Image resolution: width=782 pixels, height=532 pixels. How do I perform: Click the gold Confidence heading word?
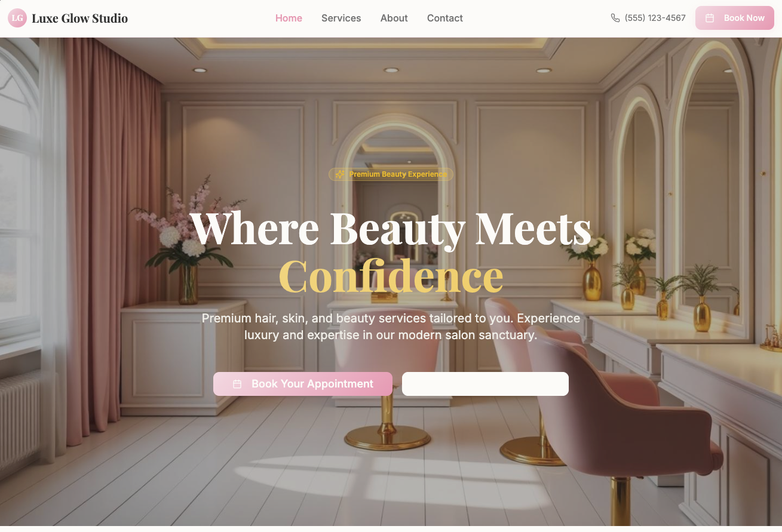391,275
